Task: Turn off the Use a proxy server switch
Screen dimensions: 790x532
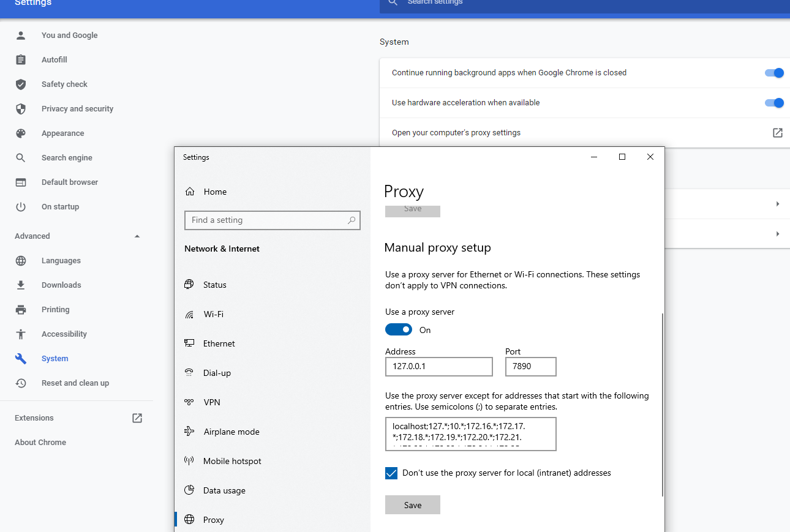Action: [399, 330]
